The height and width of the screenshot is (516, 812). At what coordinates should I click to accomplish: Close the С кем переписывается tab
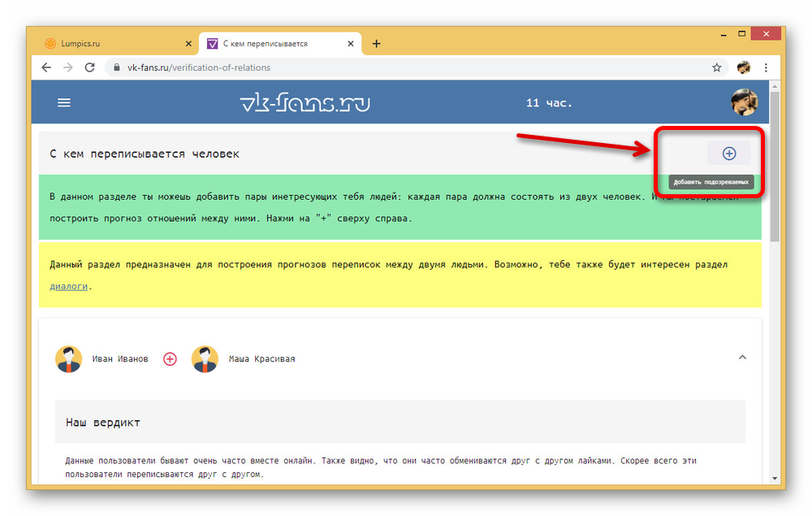click(x=351, y=44)
